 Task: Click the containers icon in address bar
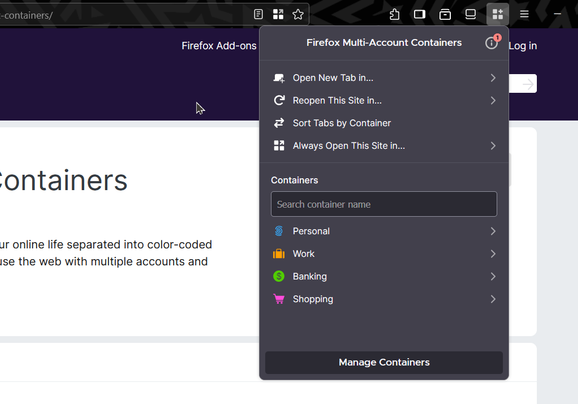278,14
